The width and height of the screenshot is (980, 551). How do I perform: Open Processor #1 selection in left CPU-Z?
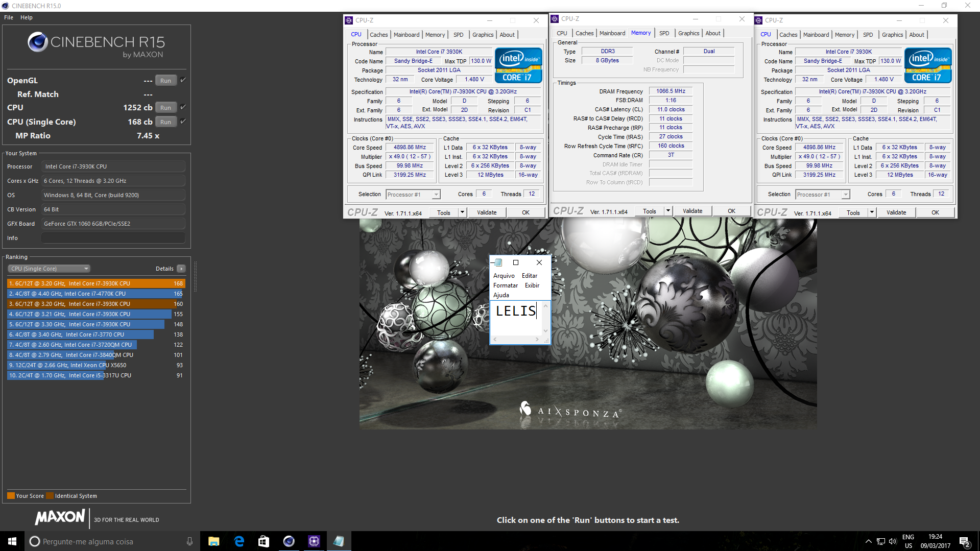coord(413,195)
